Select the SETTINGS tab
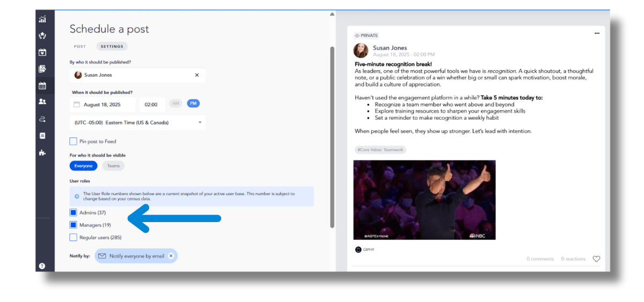Screen dimensions: 644x302 (112, 47)
